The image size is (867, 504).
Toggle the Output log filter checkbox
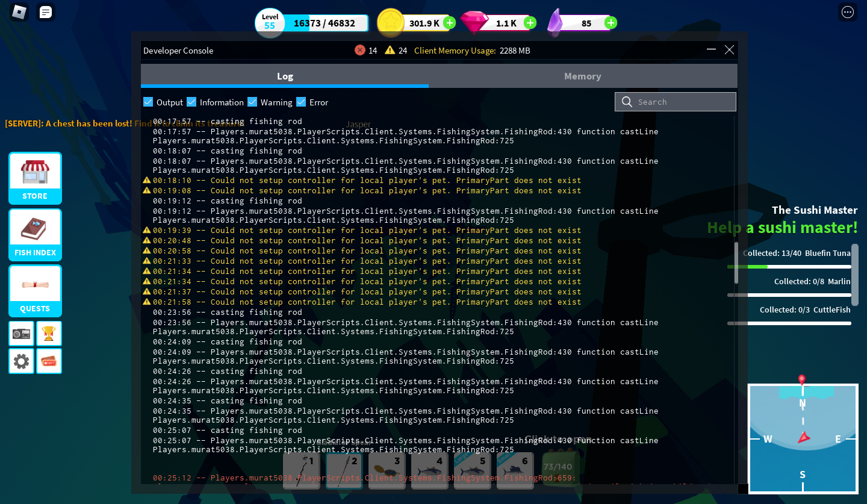[148, 102]
